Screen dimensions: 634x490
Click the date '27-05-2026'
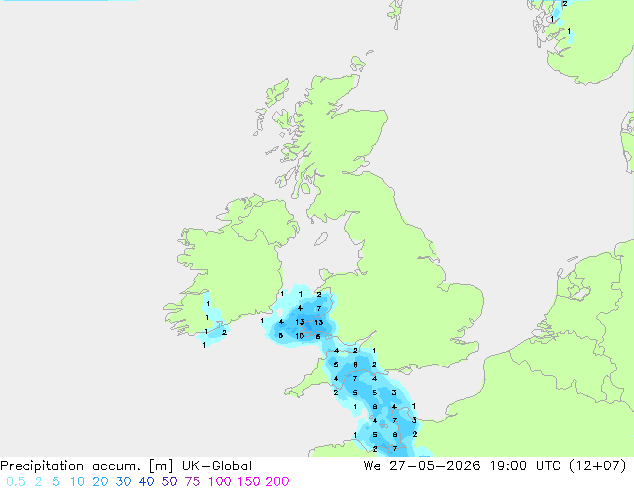point(435,466)
